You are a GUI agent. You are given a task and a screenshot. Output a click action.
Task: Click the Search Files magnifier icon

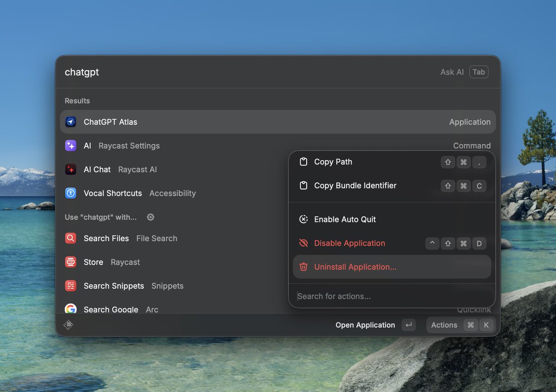coord(70,238)
